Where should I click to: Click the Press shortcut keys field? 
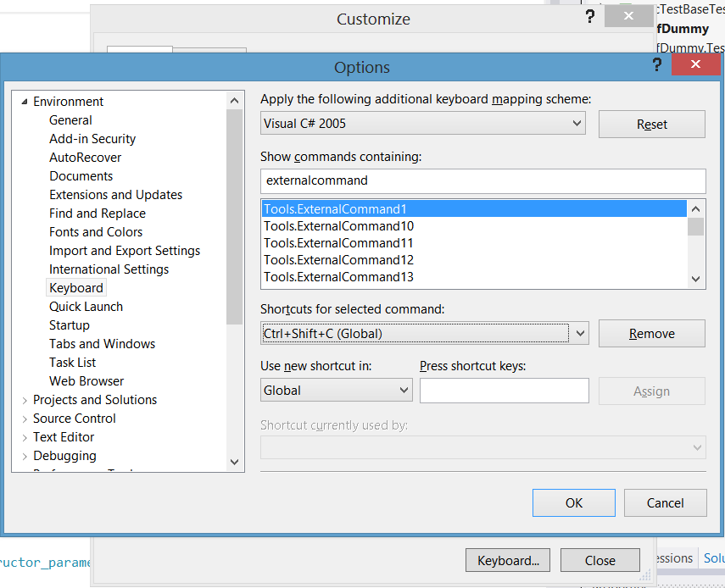point(504,391)
